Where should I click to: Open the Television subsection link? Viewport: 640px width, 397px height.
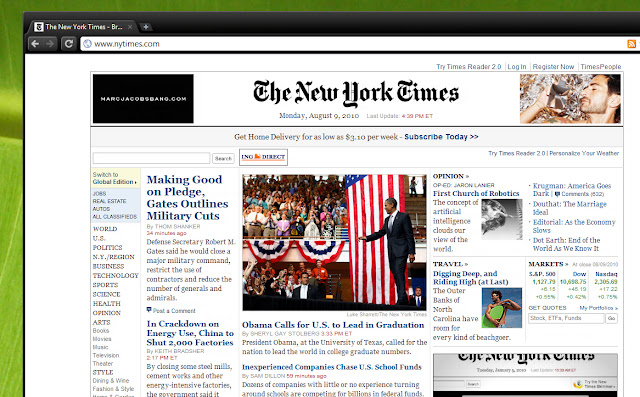pos(106,355)
